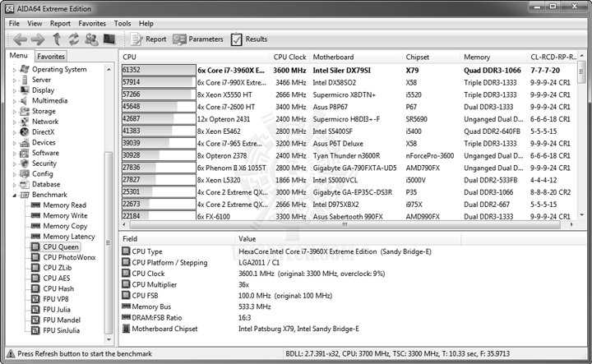The height and width of the screenshot is (364, 592).
Task: Open the Tools menu
Action: click(x=123, y=23)
